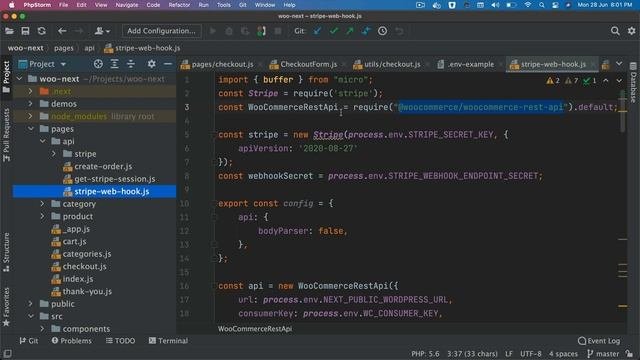Open the Refactor menu
This screenshot has height=360, width=640.
tap(179, 5)
